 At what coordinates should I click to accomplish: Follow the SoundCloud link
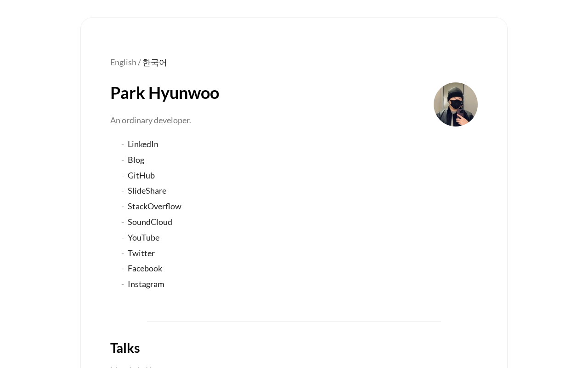(150, 222)
